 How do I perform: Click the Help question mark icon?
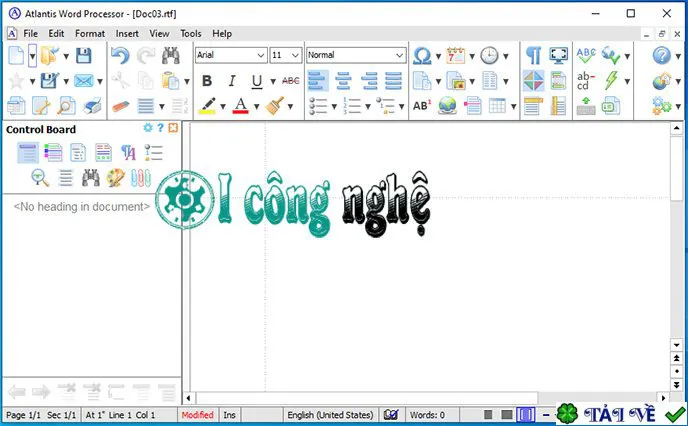point(662,56)
